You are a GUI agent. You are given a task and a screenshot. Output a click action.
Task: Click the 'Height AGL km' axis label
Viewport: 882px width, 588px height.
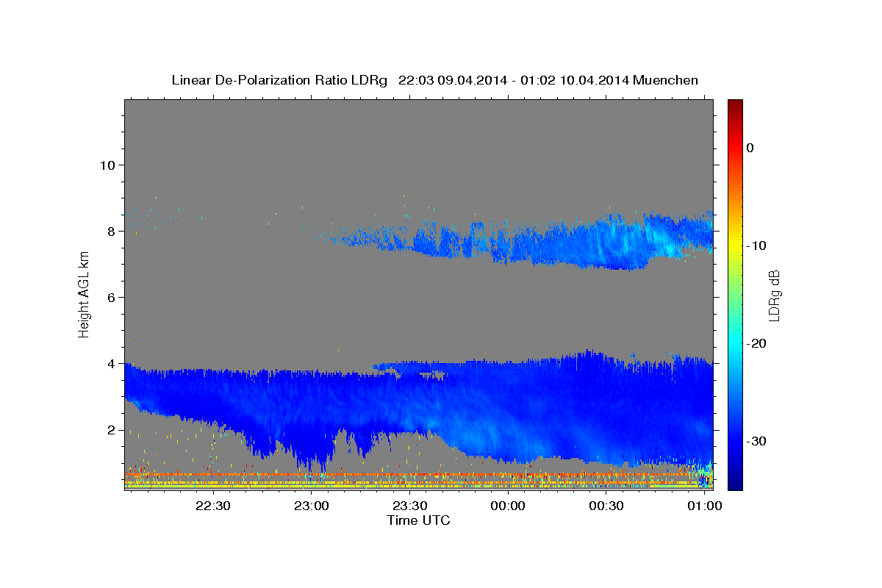(84, 294)
